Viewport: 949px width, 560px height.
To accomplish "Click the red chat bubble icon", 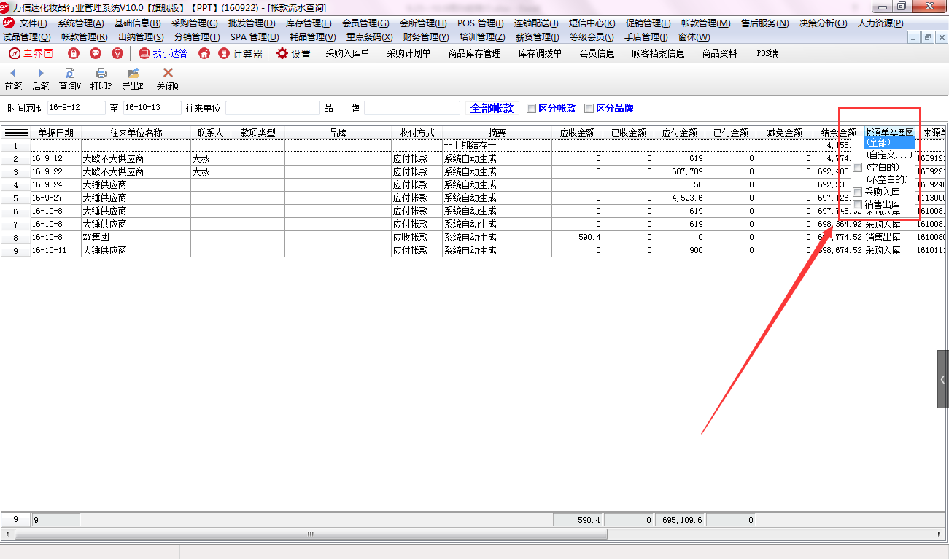I will (96, 53).
